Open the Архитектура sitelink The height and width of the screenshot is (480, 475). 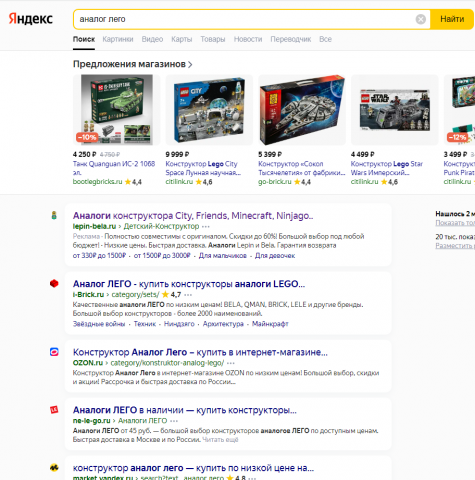pyautogui.click(x=223, y=324)
